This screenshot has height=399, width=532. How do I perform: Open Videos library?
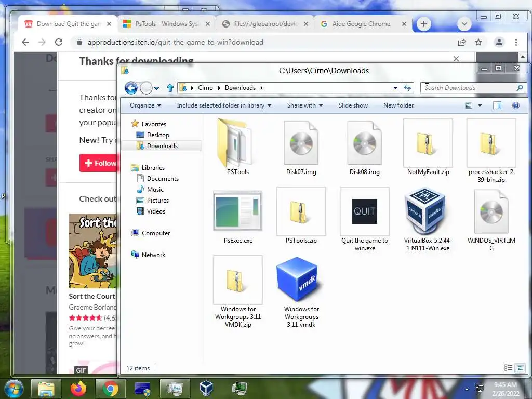[x=156, y=211]
